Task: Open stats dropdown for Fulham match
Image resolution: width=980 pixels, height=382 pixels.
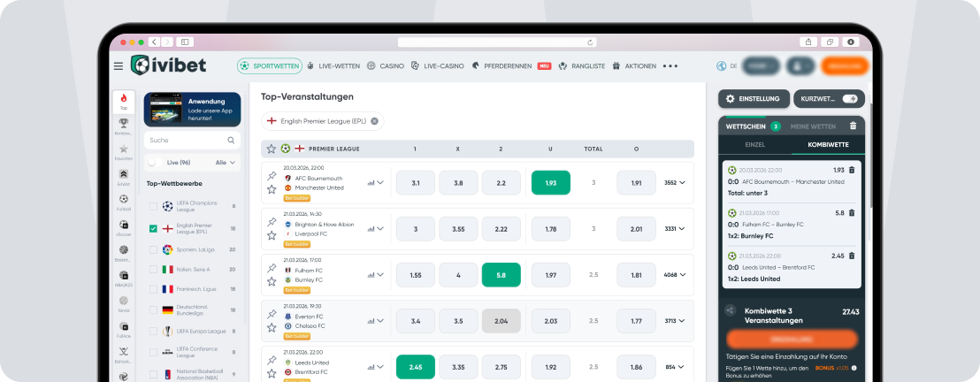Action: pyautogui.click(x=376, y=274)
